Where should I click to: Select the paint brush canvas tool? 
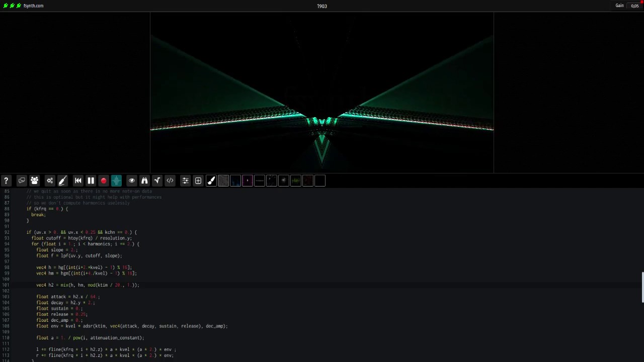211,180
